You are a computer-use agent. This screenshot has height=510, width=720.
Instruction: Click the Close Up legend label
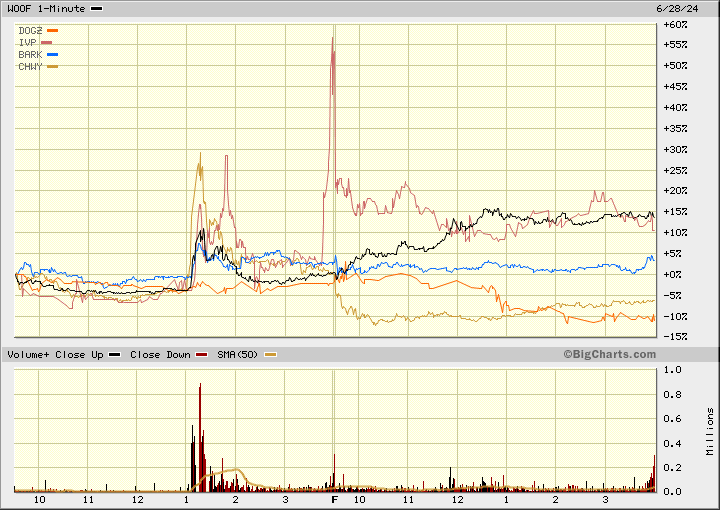[x=79, y=355]
